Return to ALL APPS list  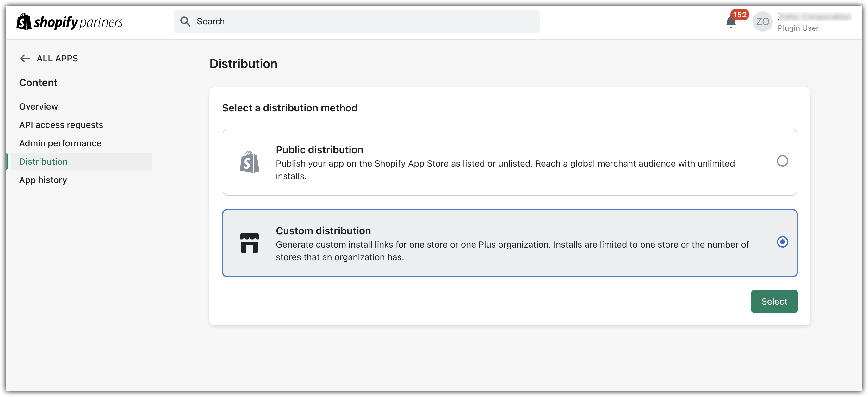pos(57,58)
